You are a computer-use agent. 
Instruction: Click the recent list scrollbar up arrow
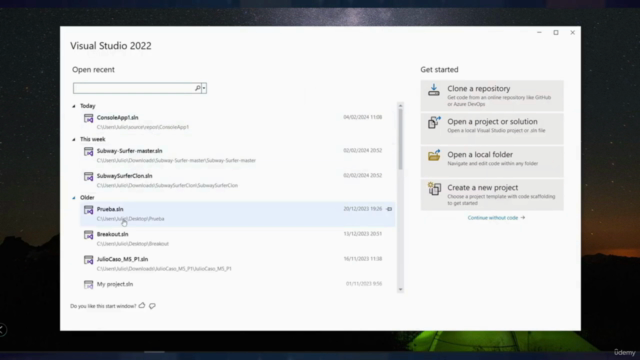click(x=400, y=106)
